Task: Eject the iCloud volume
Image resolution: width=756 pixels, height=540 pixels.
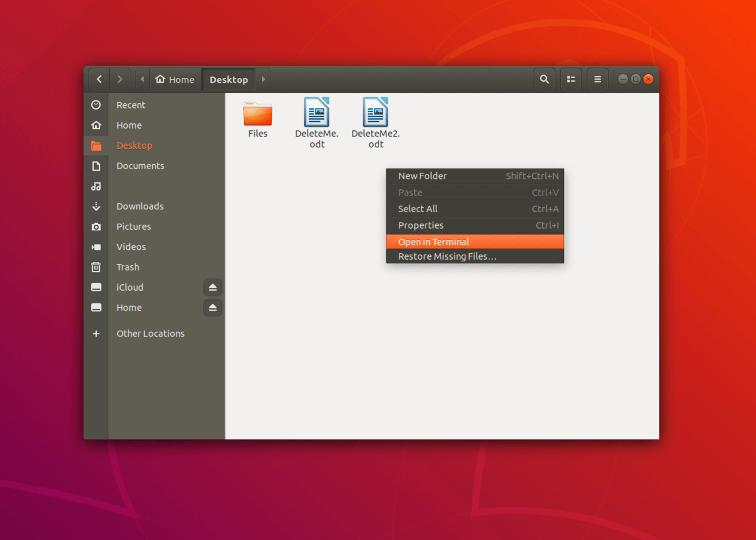Action: (212, 287)
